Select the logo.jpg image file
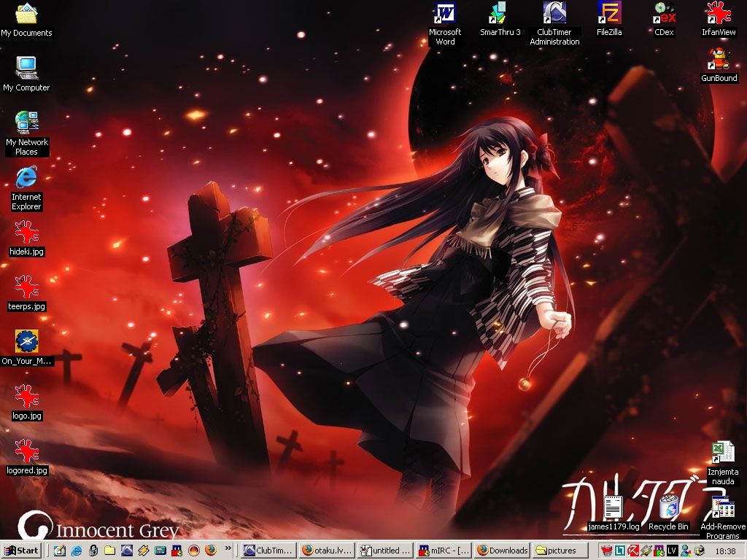 26,402
